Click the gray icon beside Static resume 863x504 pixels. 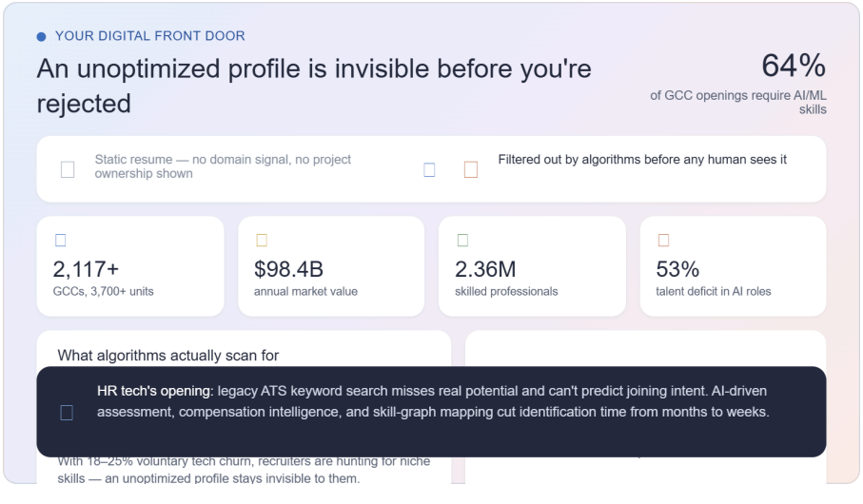tap(68, 169)
